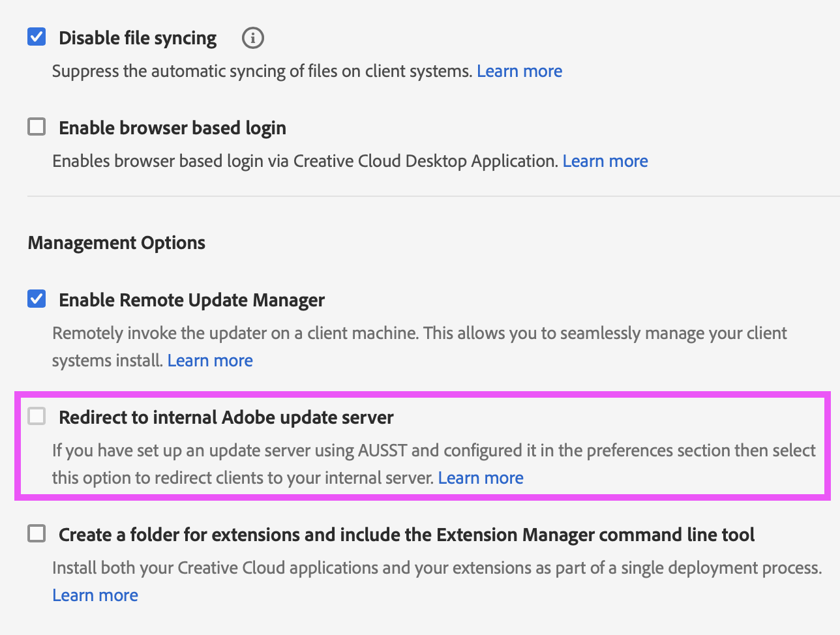Open Learn more link for internal update server
Viewport: 840px width, 635px height.
coord(481,478)
